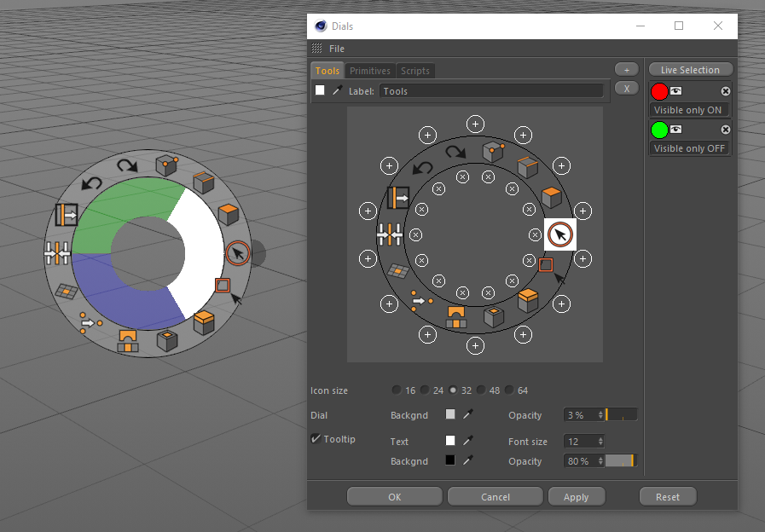Click the Bridge tool icon in the editor

455,315
